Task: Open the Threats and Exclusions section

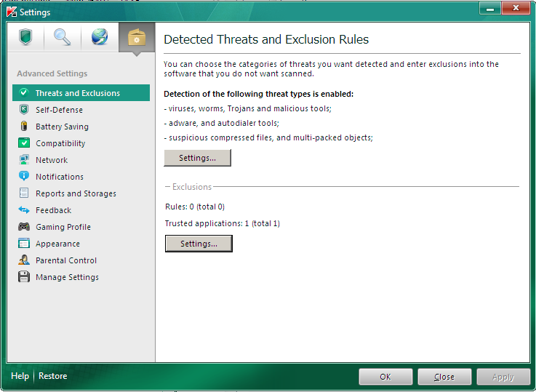Action: (x=77, y=93)
